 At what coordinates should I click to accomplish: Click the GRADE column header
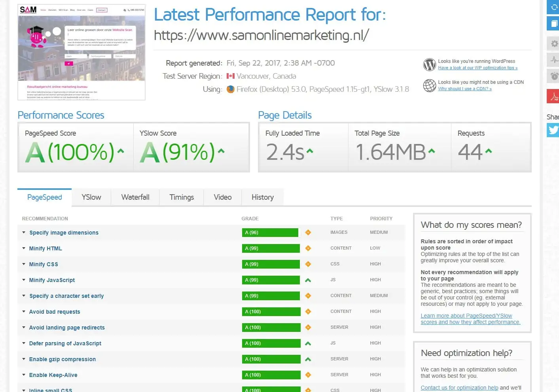coord(250,219)
